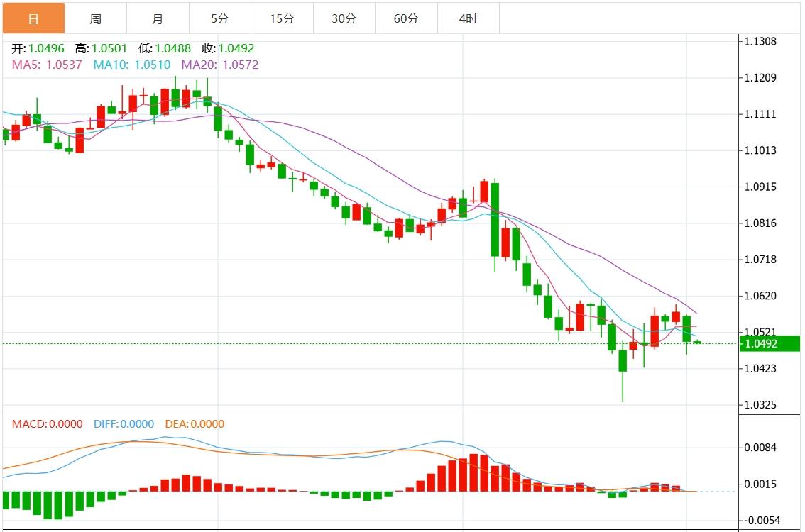
Task: Click the MACD value label
Action: click(47, 424)
